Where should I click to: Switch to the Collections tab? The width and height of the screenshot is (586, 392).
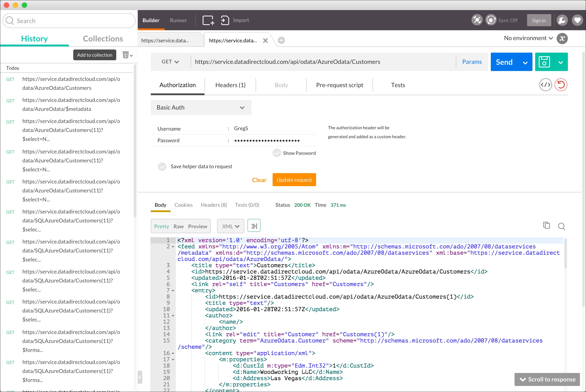(x=103, y=39)
